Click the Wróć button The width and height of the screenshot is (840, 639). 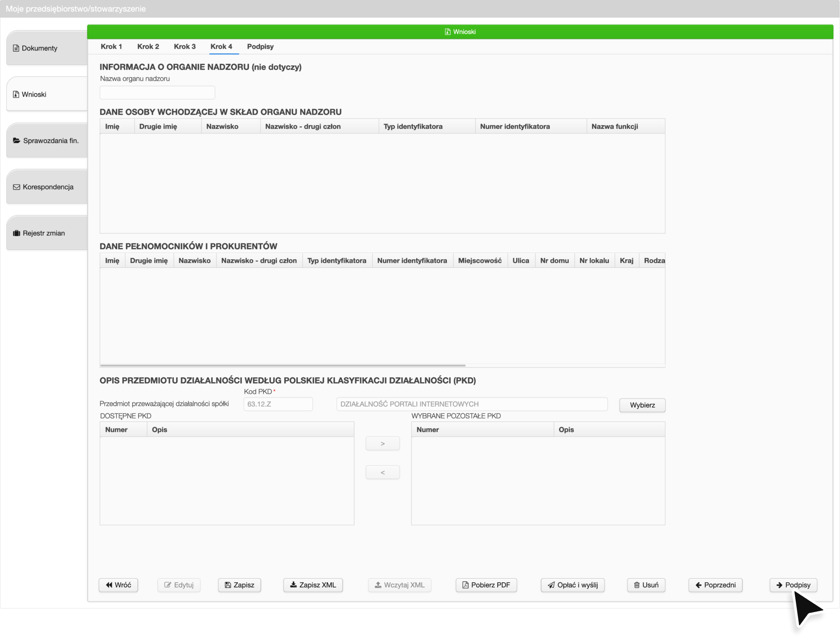click(118, 585)
